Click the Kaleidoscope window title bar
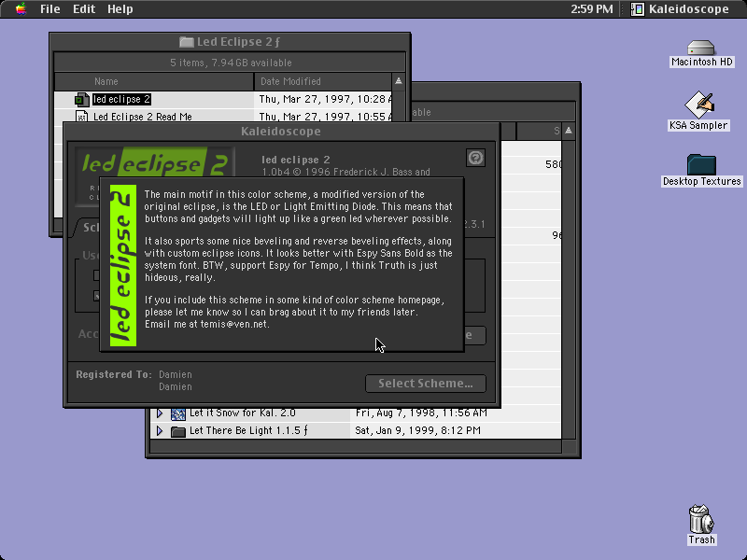Image resolution: width=747 pixels, height=560 pixels. 281,132
